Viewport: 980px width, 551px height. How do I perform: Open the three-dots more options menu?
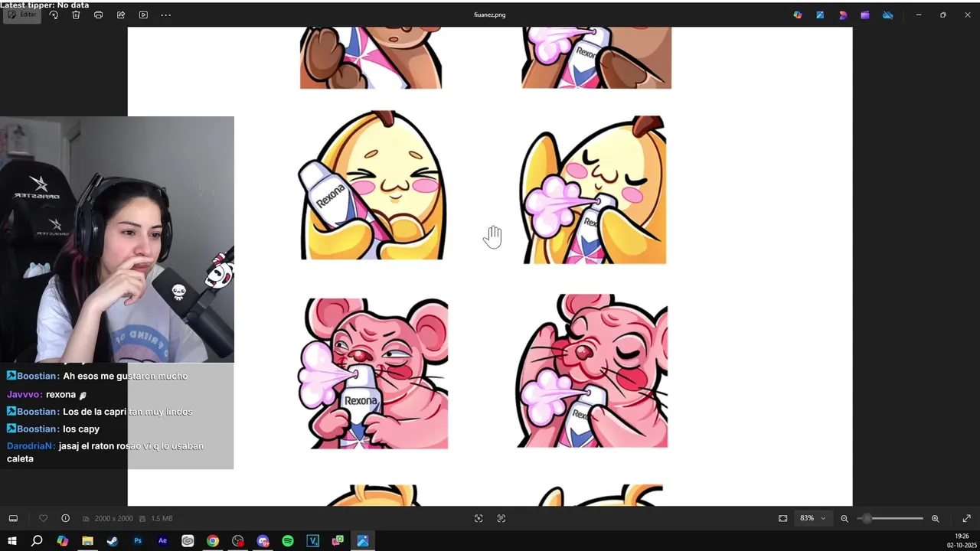pos(165,15)
